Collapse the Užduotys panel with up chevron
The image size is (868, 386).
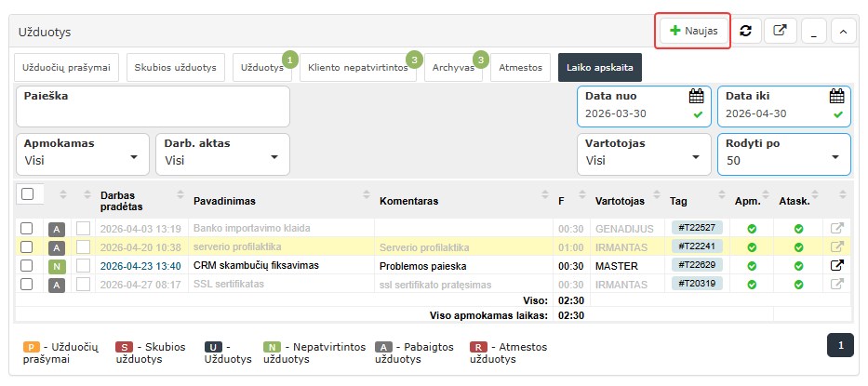843,31
